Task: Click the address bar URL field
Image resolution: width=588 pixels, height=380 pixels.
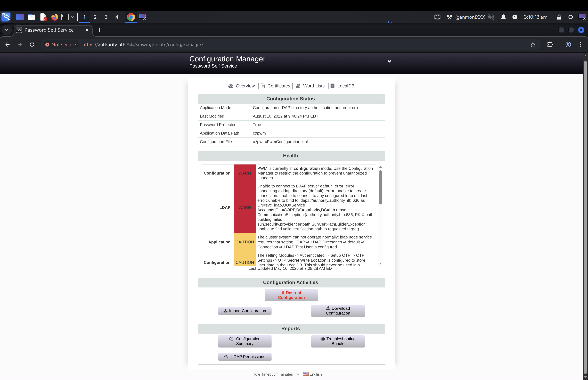Action: pyautogui.click(x=304, y=45)
